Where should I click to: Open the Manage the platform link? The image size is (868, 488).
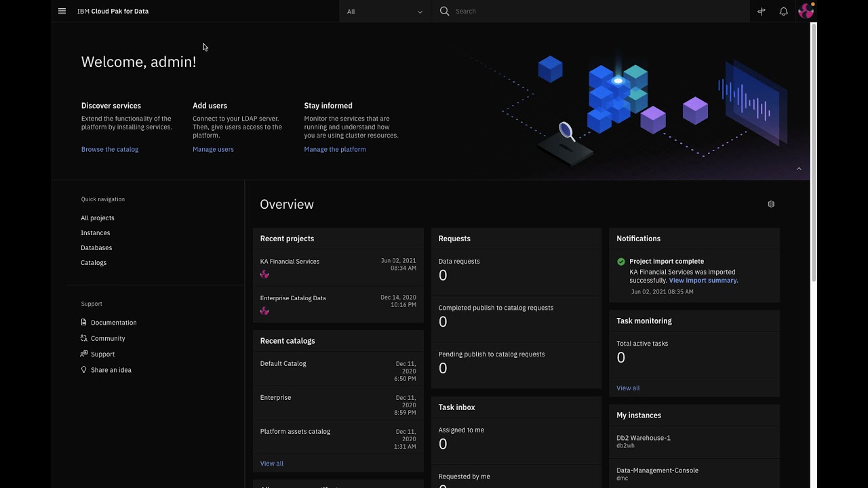[x=335, y=149]
